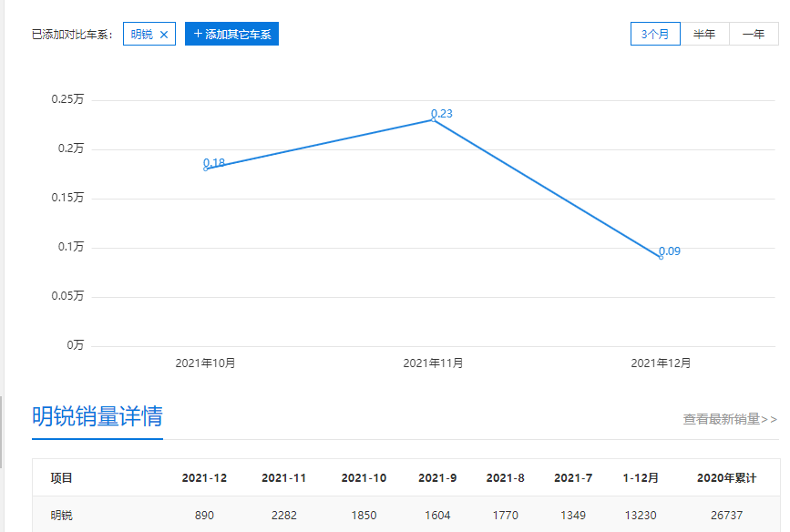The width and height of the screenshot is (790, 532).
Task: Click the 0万 y-axis label
Action: [x=76, y=345]
